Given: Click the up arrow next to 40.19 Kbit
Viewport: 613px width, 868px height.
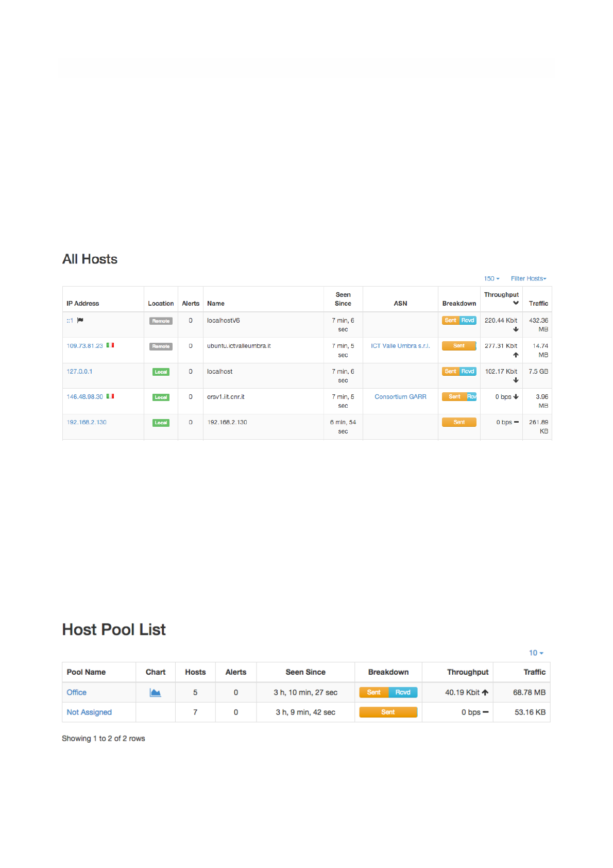Looking at the screenshot, I should click(485, 692).
